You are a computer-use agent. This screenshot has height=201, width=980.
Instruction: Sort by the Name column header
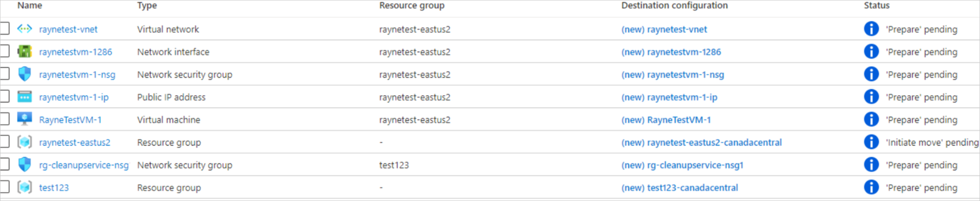(30, 6)
